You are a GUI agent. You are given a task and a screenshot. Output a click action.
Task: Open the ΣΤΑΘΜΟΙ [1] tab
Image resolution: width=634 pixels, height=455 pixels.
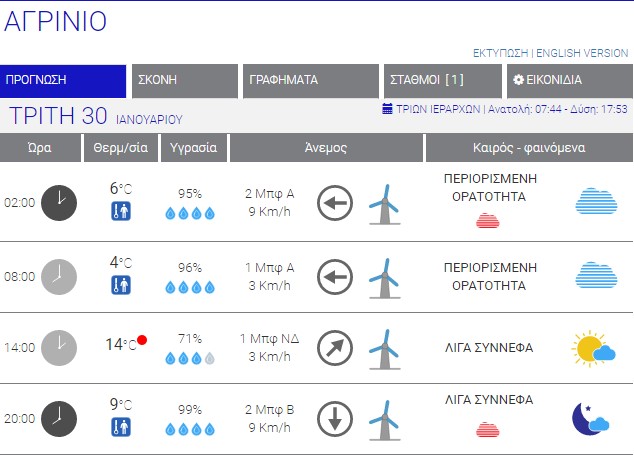pos(442,81)
